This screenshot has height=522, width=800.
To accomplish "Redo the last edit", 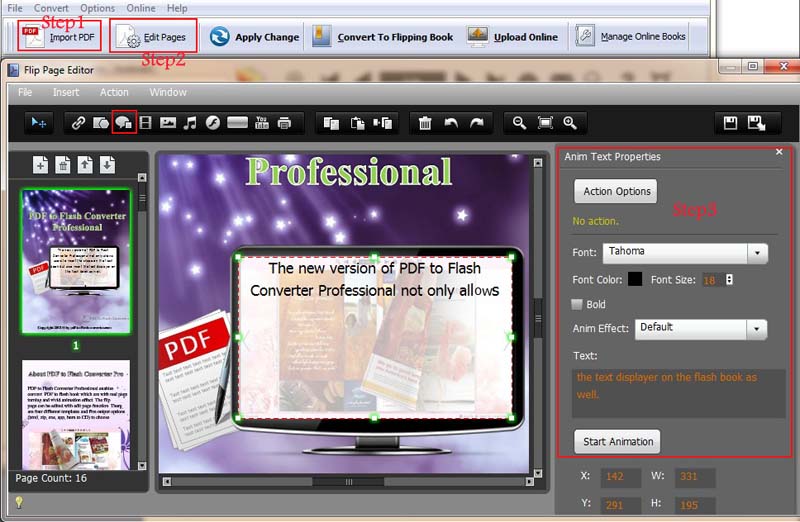I will [x=477, y=123].
